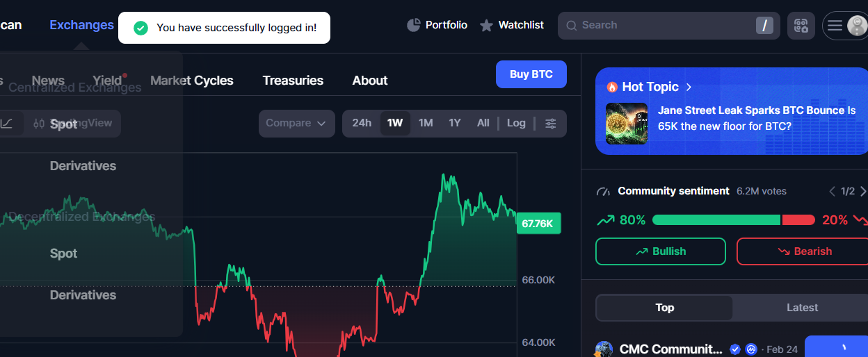Switch to line chart view icon
The height and width of the screenshot is (357, 868).
[6, 124]
